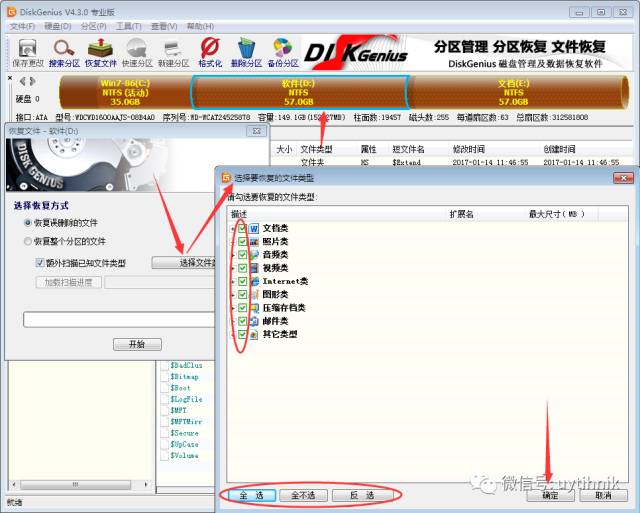Toggle the 压缩存档类 checkbox
The image size is (640, 513).
coord(242,308)
